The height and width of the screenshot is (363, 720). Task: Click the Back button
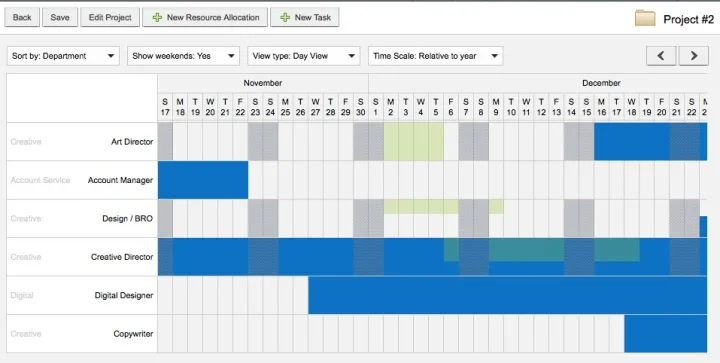pos(22,17)
